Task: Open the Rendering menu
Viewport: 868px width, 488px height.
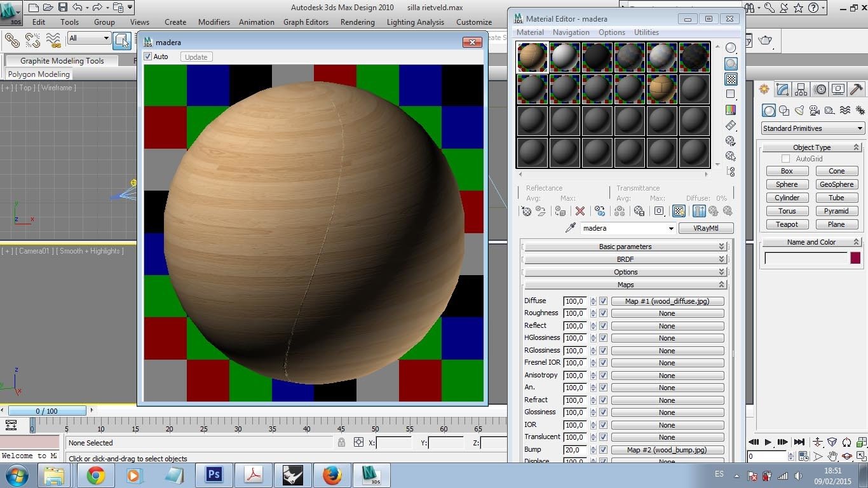Action: click(x=357, y=22)
